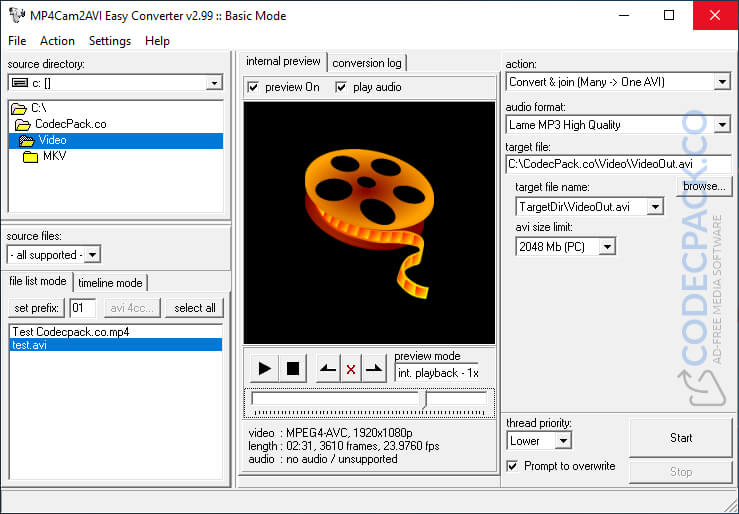
Task: Switch to the conversion log tab
Action: coord(366,63)
